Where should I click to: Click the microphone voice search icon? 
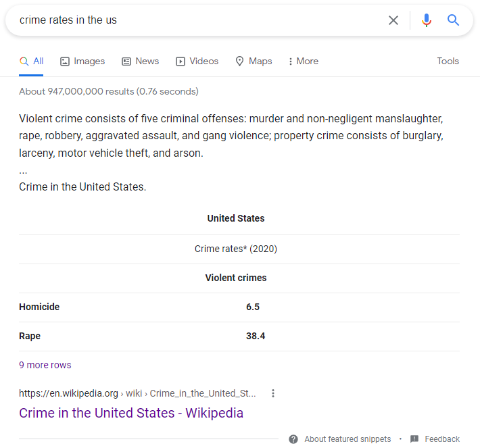click(x=426, y=20)
